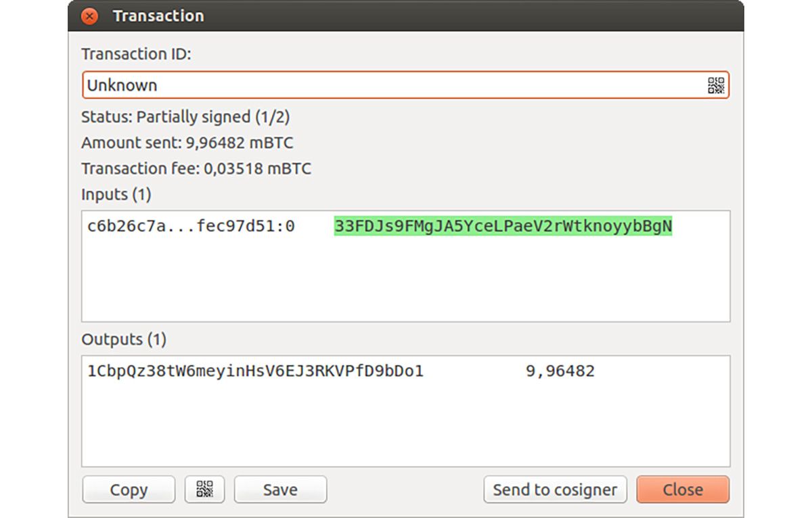Send the transaction to the cosigner
Screen dimensions: 812x518
tap(555, 489)
